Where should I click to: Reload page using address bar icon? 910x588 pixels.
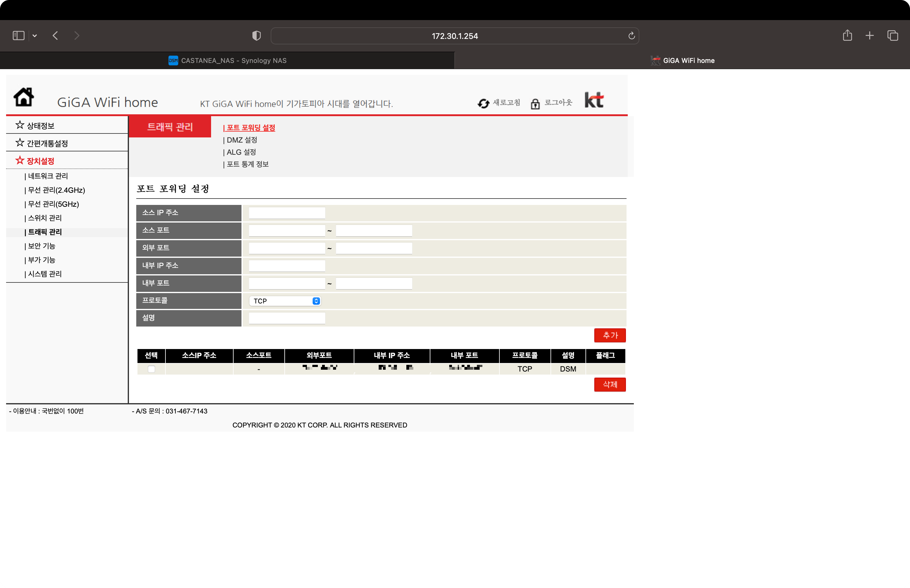point(631,36)
